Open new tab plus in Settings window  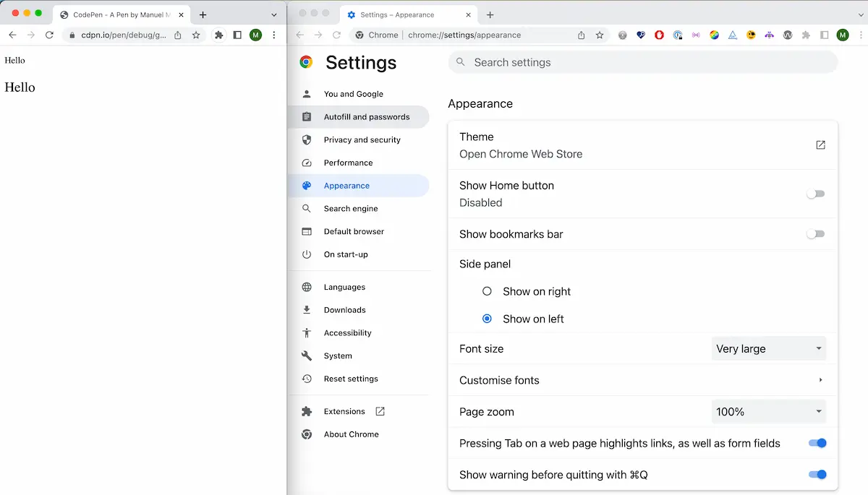coord(490,14)
